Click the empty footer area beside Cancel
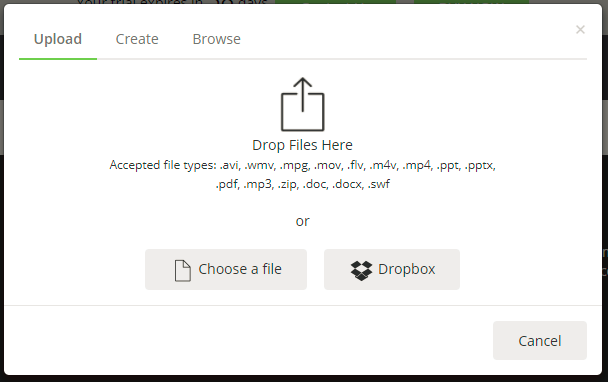608x382 pixels. pyautogui.click(x=248, y=341)
